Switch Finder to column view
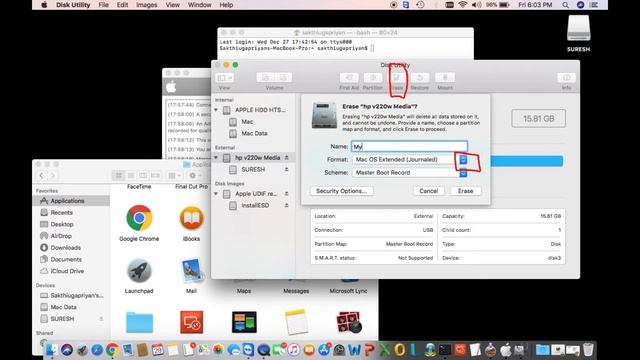 tap(143, 176)
